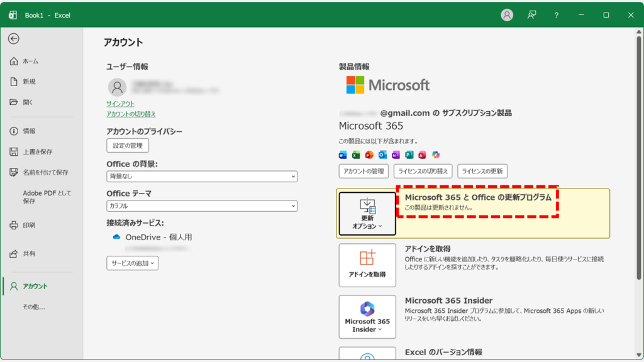Click the floppy disk icon beside 上書き保存

click(14, 152)
